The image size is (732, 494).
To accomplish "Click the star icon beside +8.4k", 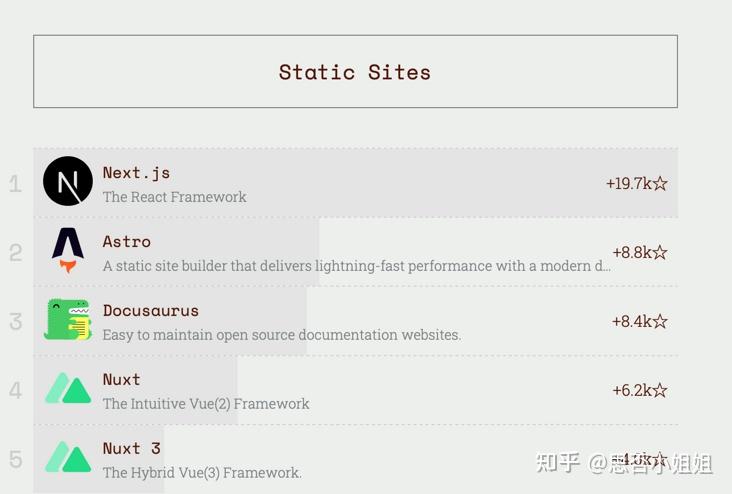I will coord(660,321).
